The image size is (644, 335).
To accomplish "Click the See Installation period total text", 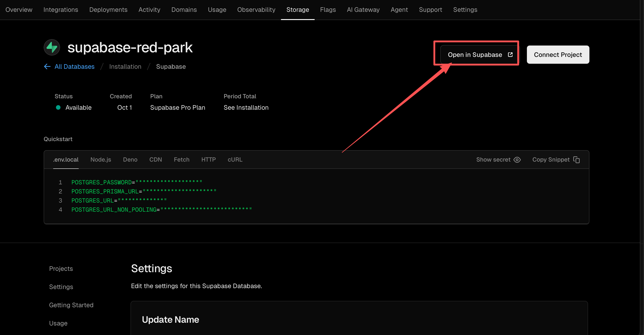I will point(246,108).
